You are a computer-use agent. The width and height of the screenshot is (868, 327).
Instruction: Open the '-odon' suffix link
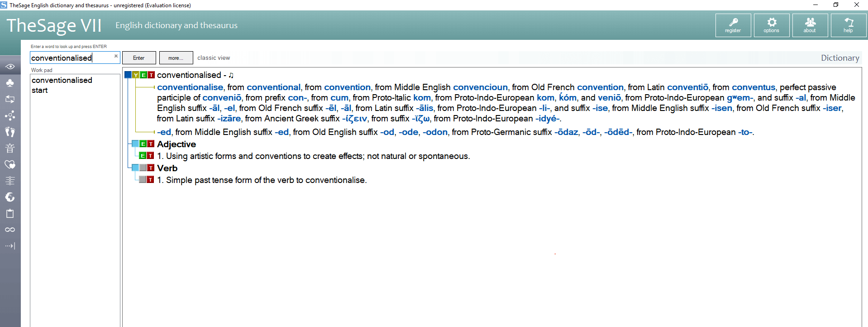click(435, 132)
